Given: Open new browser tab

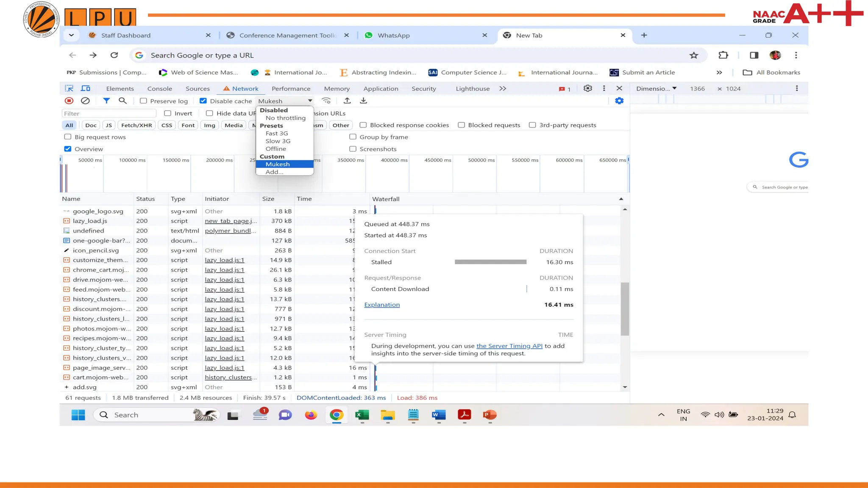Looking at the screenshot, I should (x=644, y=35).
